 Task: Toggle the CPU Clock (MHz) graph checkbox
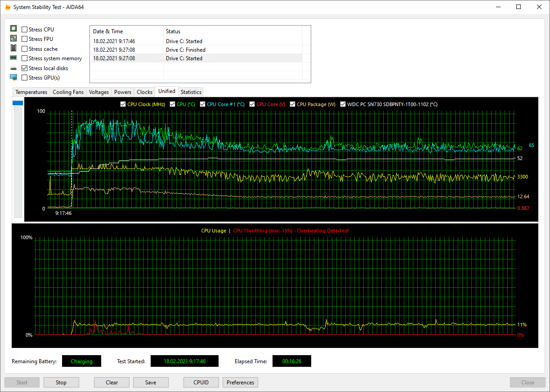[123, 104]
